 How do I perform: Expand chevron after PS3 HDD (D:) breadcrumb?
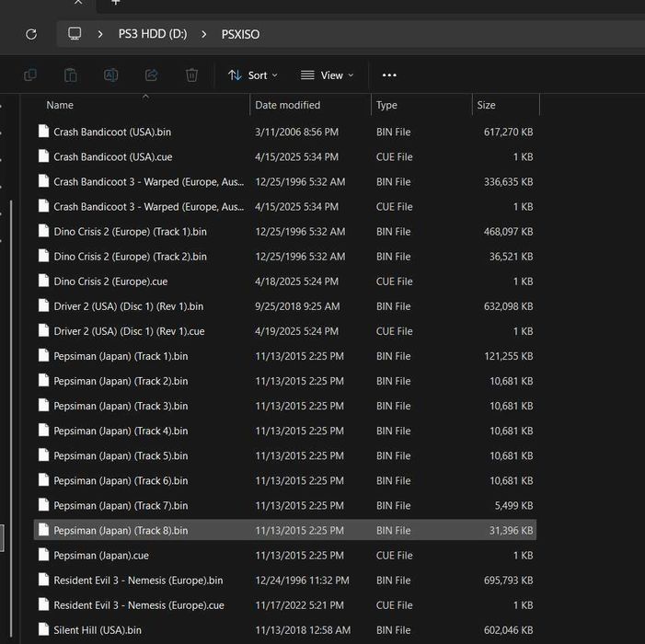click(204, 34)
